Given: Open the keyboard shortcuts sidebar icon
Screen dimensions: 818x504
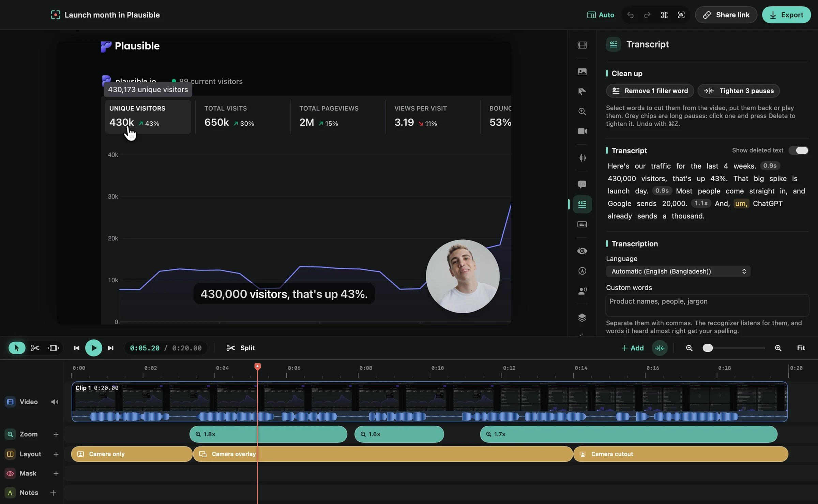Looking at the screenshot, I should (x=582, y=224).
